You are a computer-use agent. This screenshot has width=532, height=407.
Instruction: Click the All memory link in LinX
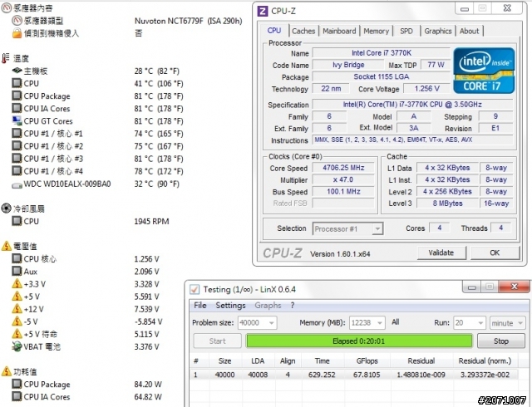click(396, 322)
